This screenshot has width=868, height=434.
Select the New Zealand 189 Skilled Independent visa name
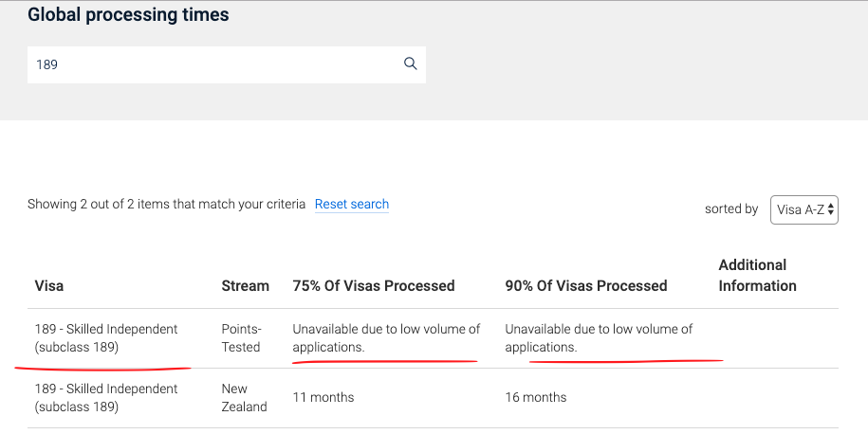(x=105, y=397)
